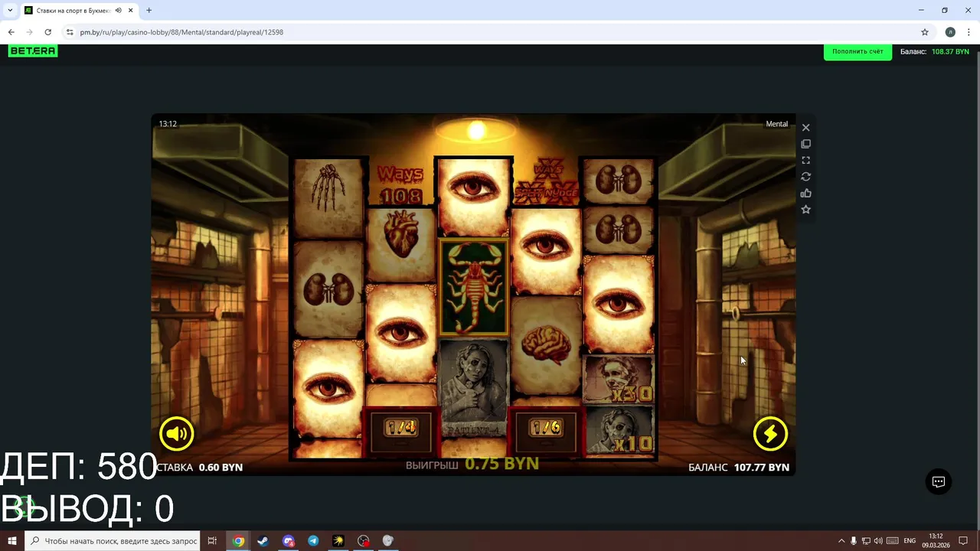The width and height of the screenshot is (980, 551).
Task: Open the taskbar clock showing 13:12
Action: point(936,541)
